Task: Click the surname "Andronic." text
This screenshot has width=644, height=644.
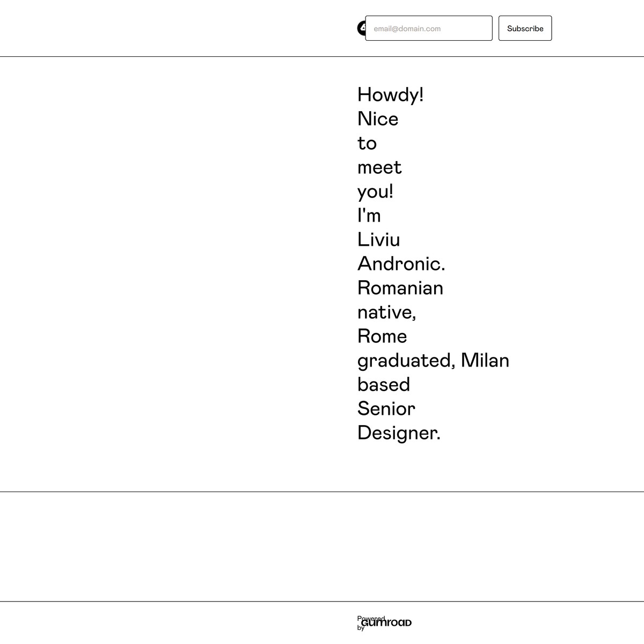Action: tap(401, 264)
